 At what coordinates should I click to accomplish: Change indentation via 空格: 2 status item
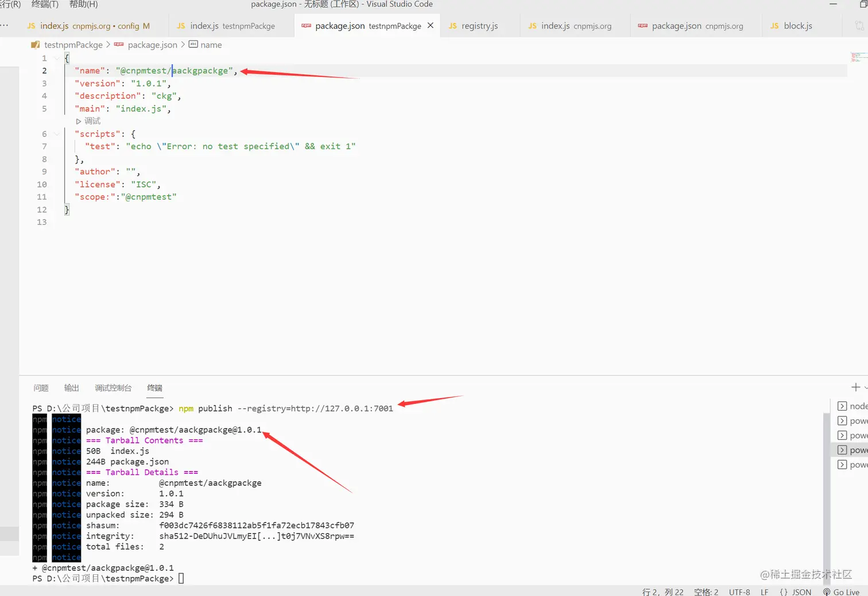pos(706,592)
